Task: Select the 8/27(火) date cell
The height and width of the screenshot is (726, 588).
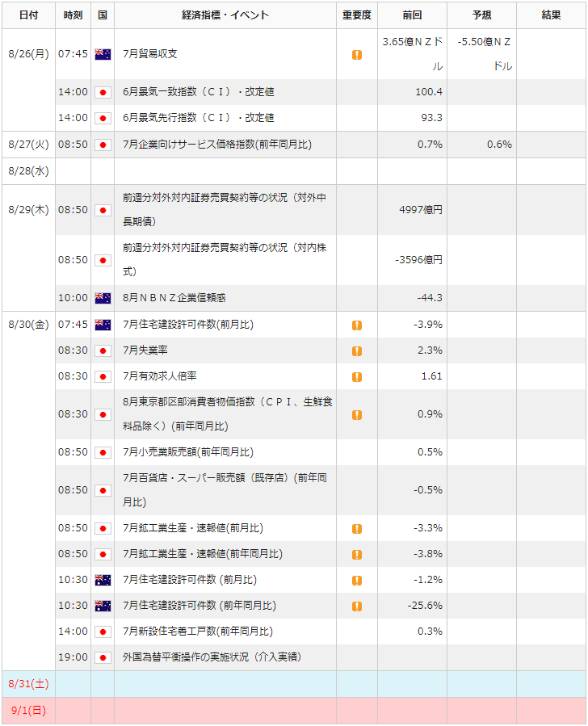Action: (x=29, y=145)
